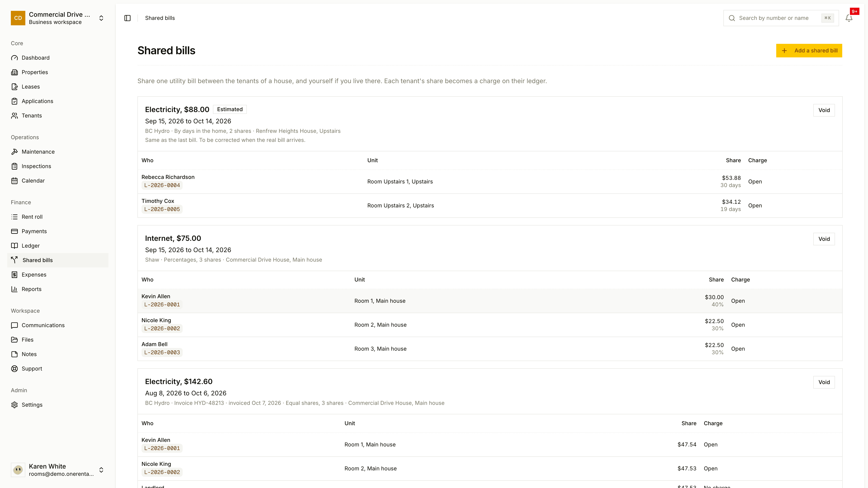Viewport: 868px width, 488px height.
Task: Click the Properties building icon
Action: tap(14, 72)
